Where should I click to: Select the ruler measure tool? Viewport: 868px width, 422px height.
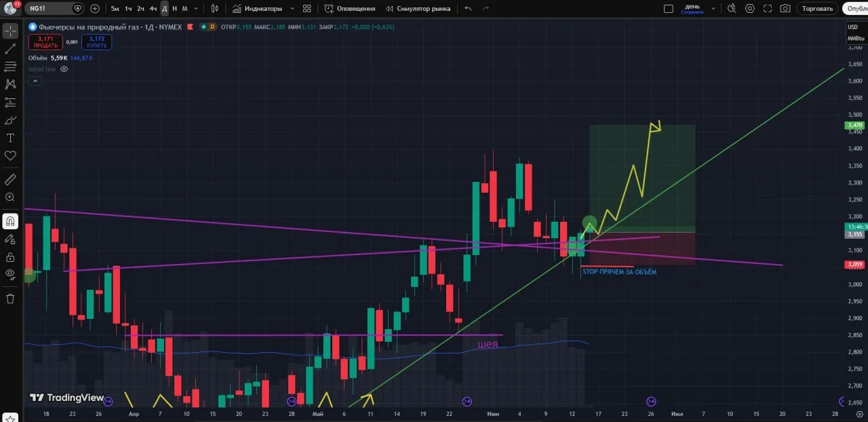[x=10, y=180]
